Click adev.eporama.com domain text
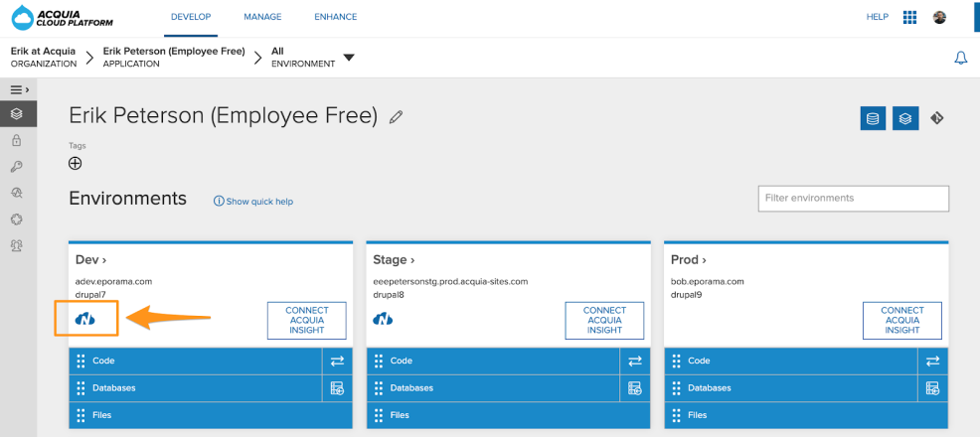Screen dimensions: 980x437 point(113,281)
